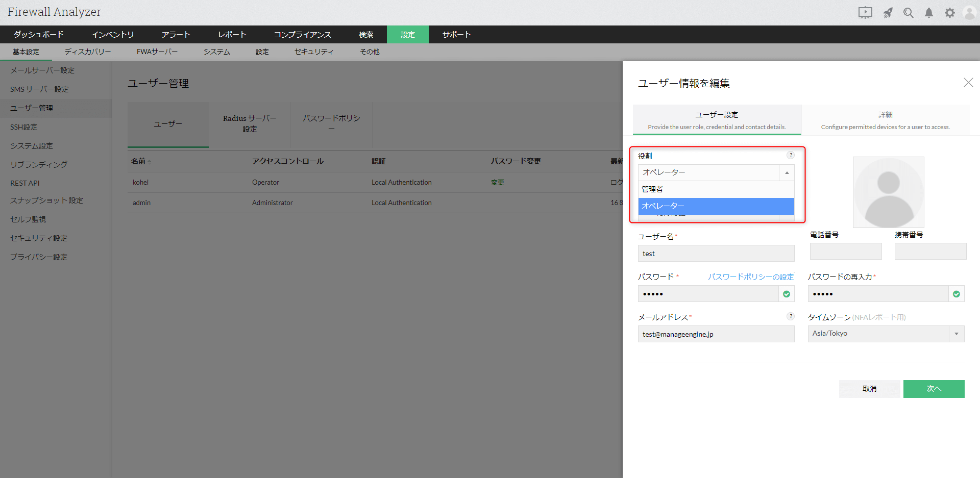Click the presentation screen icon in header
This screenshot has height=478, width=980.
click(x=865, y=13)
